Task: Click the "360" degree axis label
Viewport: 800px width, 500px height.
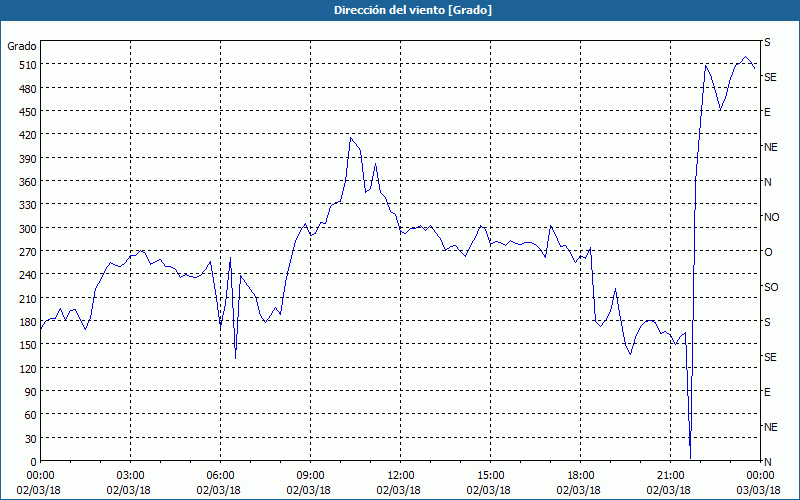Action: click(x=28, y=182)
